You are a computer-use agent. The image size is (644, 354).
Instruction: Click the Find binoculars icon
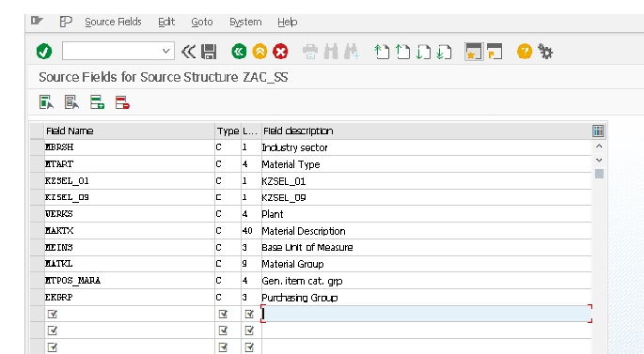pos(331,52)
